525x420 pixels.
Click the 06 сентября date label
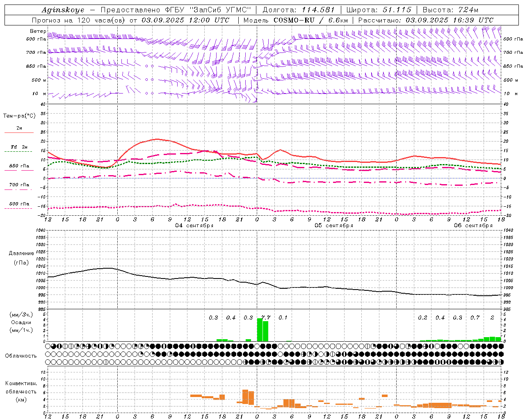pyautogui.click(x=473, y=226)
